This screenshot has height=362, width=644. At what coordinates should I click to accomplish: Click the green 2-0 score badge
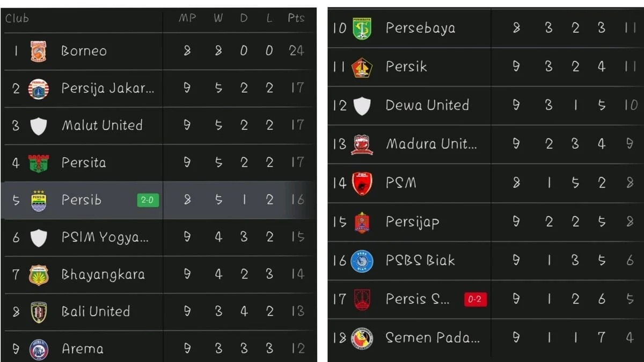[x=148, y=200]
